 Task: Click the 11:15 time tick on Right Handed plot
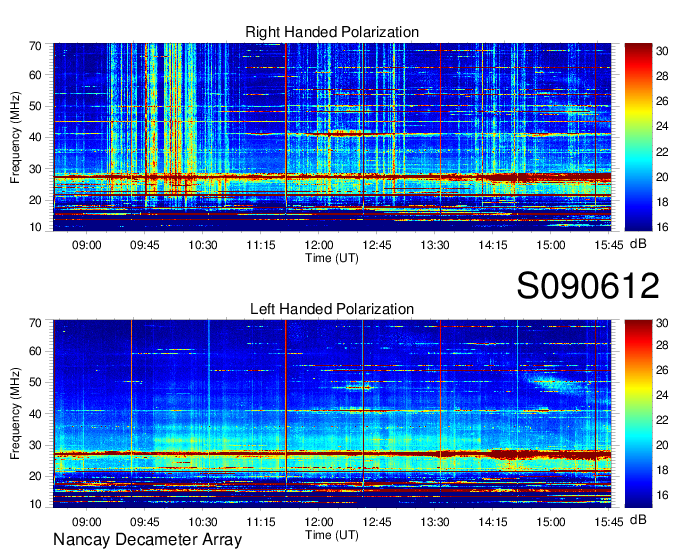tap(261, 245)
